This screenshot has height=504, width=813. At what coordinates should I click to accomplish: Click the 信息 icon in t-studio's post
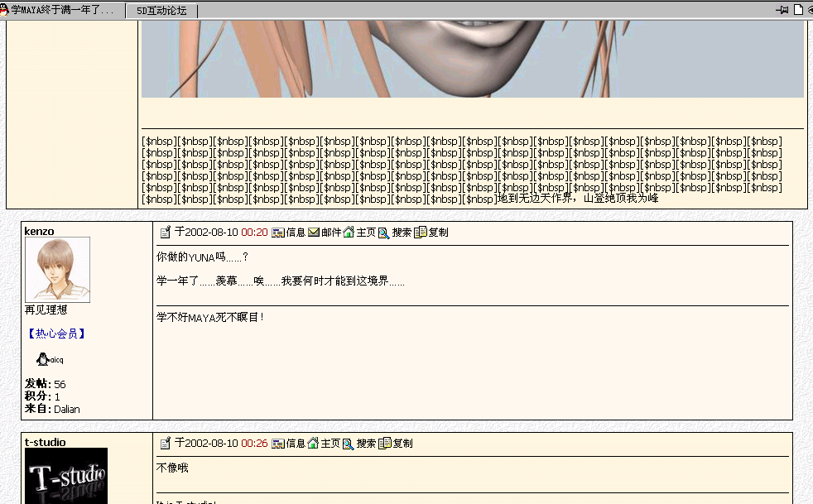click(278, 444)
